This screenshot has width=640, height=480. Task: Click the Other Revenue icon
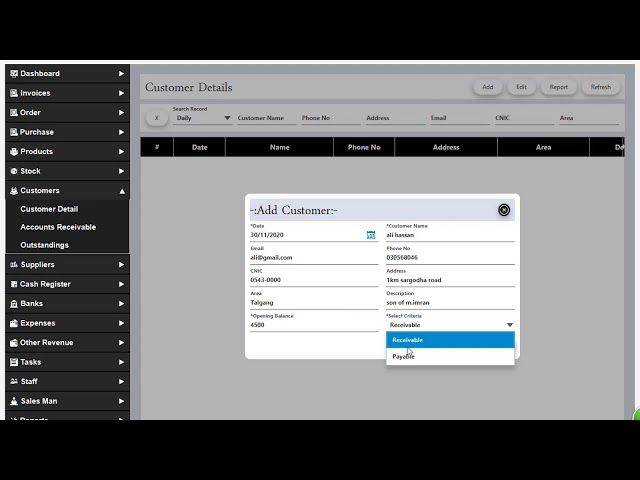pyautogui.click(x=14, y=343)
